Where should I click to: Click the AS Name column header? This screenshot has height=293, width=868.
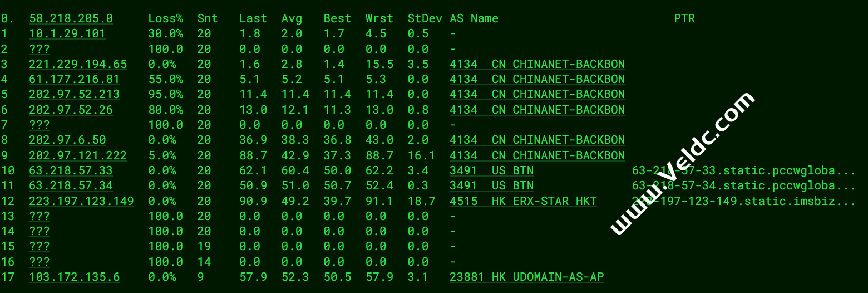click(x=474, y=18)
